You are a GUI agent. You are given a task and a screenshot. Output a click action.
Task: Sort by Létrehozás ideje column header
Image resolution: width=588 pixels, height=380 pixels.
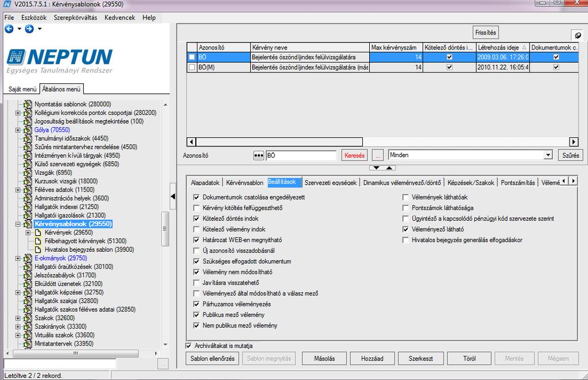(502, 48)
